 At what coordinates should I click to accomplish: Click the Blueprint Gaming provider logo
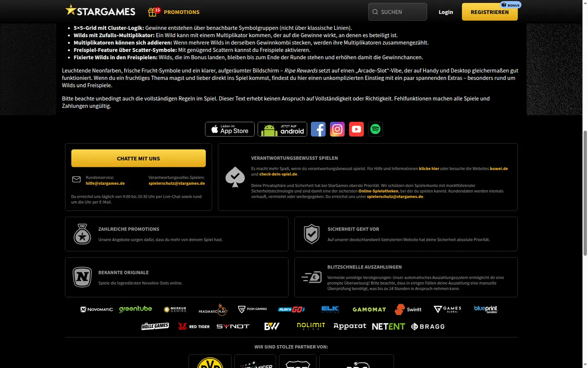(x=486, y=309)
